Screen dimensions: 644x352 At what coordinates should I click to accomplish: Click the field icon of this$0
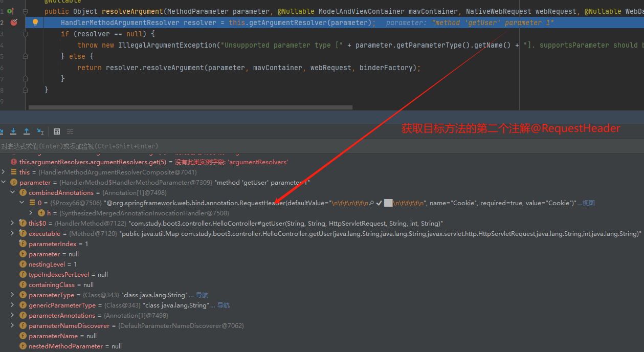pyautogui.click(x=23, y=223)
